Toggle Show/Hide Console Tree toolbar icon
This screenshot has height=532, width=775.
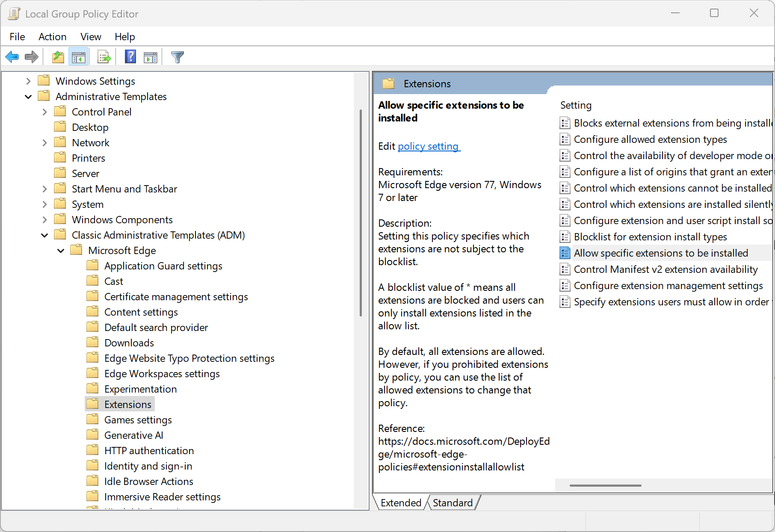coord(78,57)
